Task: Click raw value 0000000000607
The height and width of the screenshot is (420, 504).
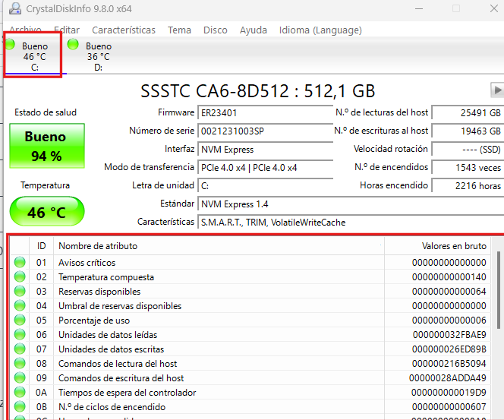Action: [449, 407]
